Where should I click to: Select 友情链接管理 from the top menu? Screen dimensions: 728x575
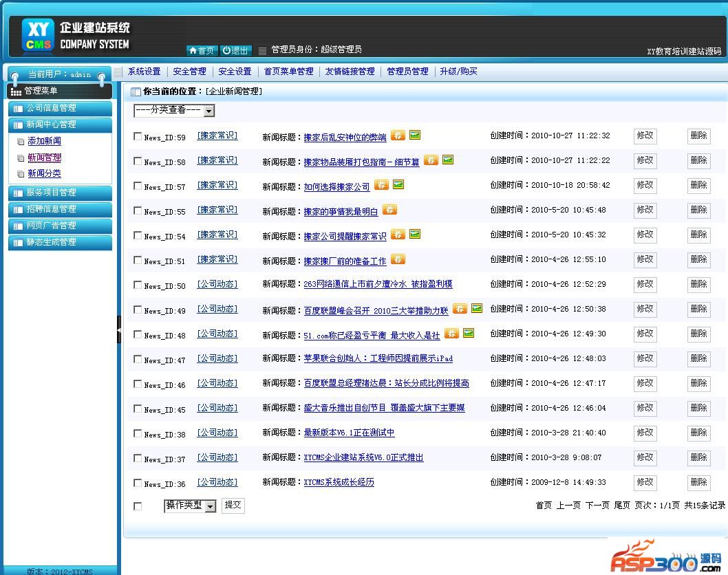[x=350, y=72]
